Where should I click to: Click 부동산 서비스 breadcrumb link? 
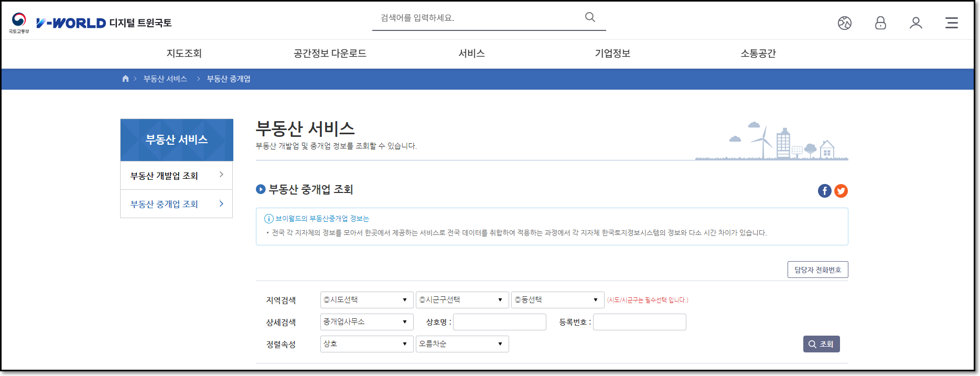165,79
